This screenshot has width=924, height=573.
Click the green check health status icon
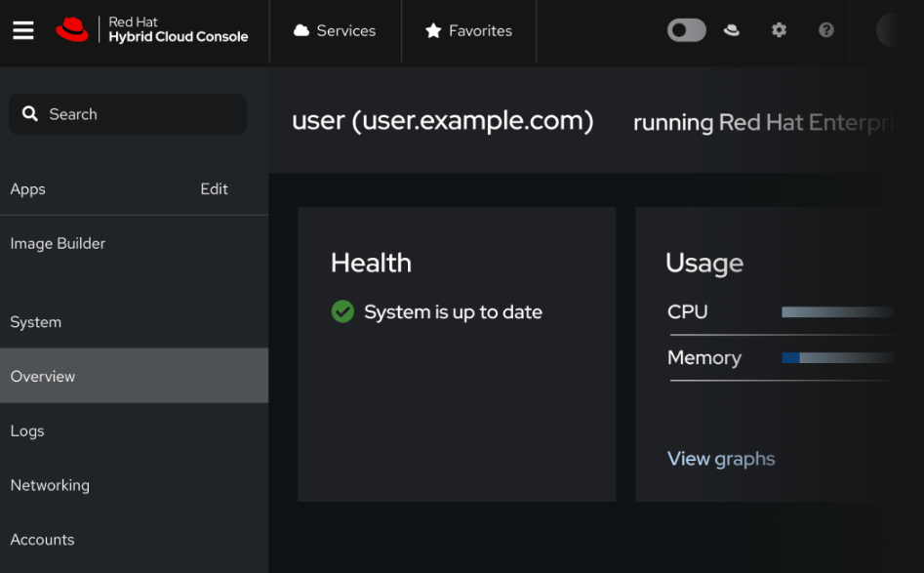342,311
